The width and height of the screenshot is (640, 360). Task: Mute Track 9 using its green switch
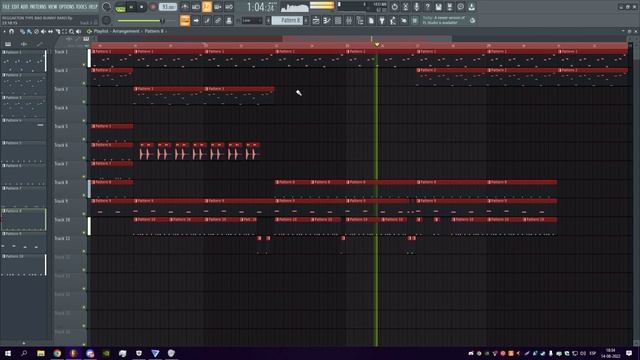pyautogui.click(x=84, y=214)
